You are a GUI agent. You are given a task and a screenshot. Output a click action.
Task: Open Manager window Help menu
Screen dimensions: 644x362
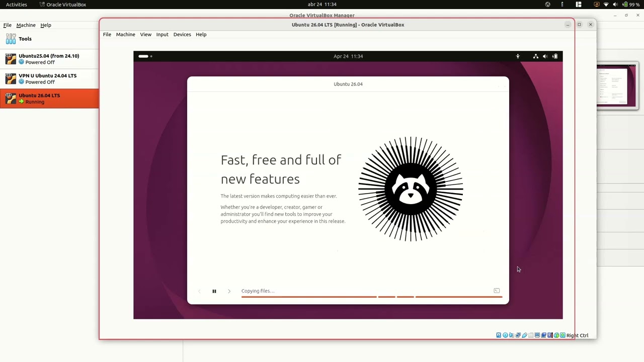[46, 25]
